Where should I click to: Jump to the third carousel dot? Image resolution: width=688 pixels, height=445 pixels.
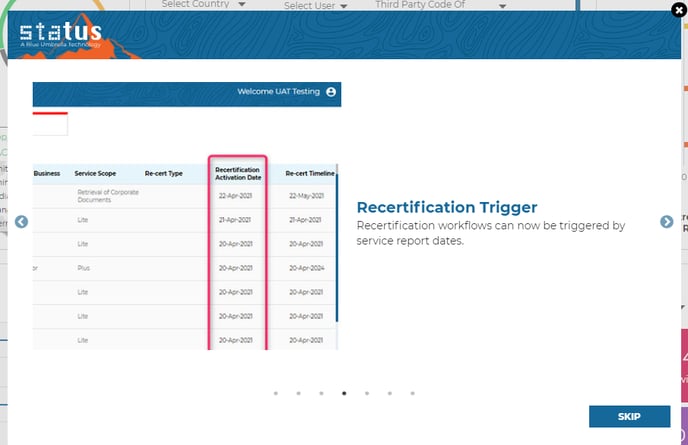pyautogui.click(x=321, y=393)
